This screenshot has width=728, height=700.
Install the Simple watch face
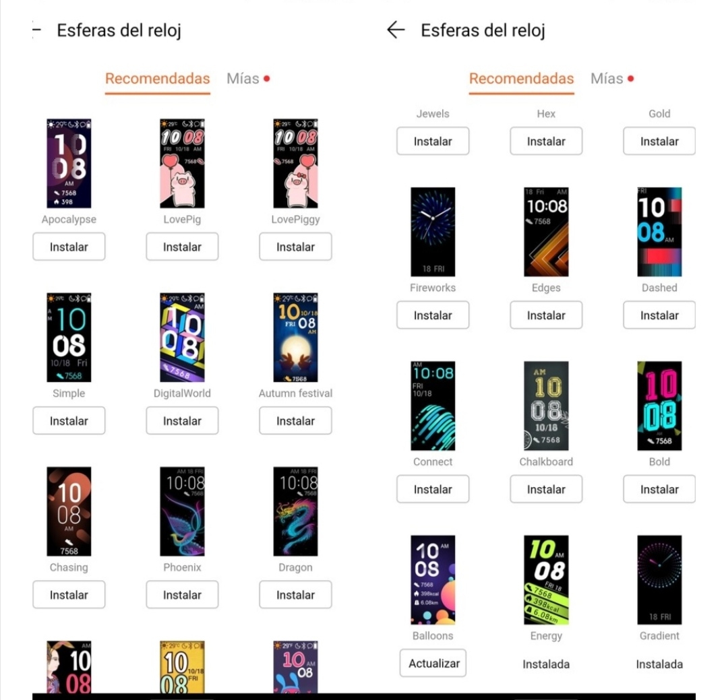click(69, 421)
